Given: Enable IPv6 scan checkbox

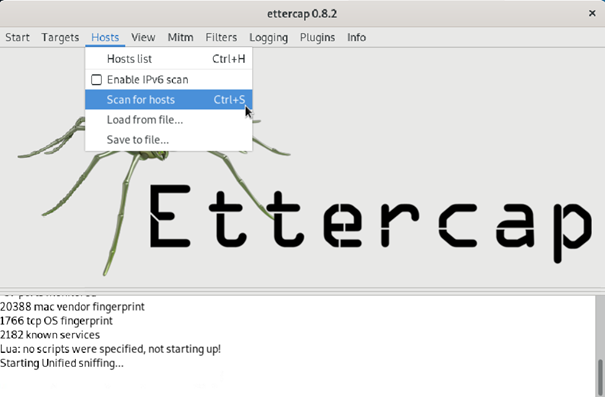Looking at the screenshot, I should 96,80.
